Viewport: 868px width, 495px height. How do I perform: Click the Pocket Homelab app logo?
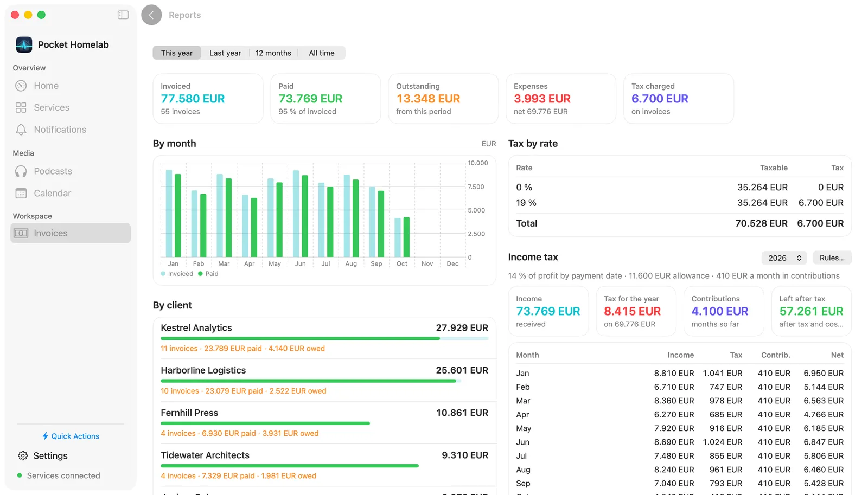(24, 44)
